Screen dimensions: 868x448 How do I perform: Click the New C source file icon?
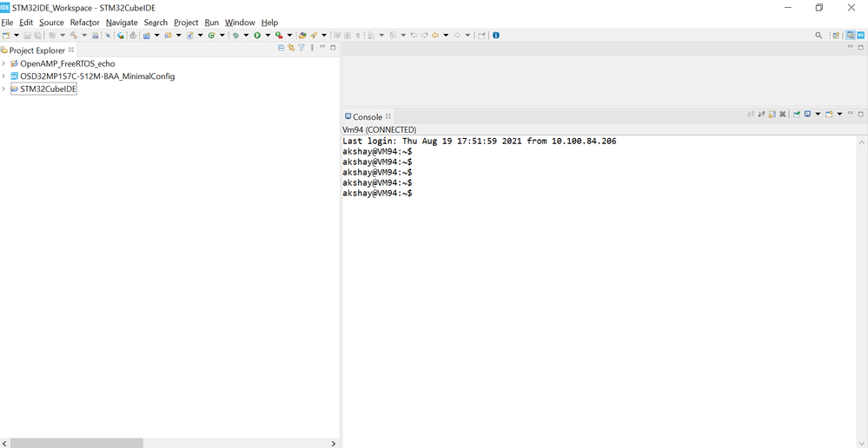pos(190,35)
